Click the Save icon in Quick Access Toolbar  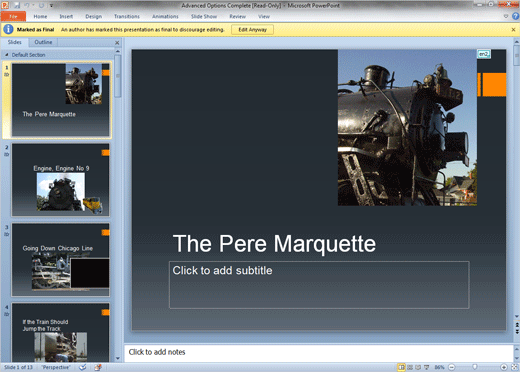coord(17,5)
